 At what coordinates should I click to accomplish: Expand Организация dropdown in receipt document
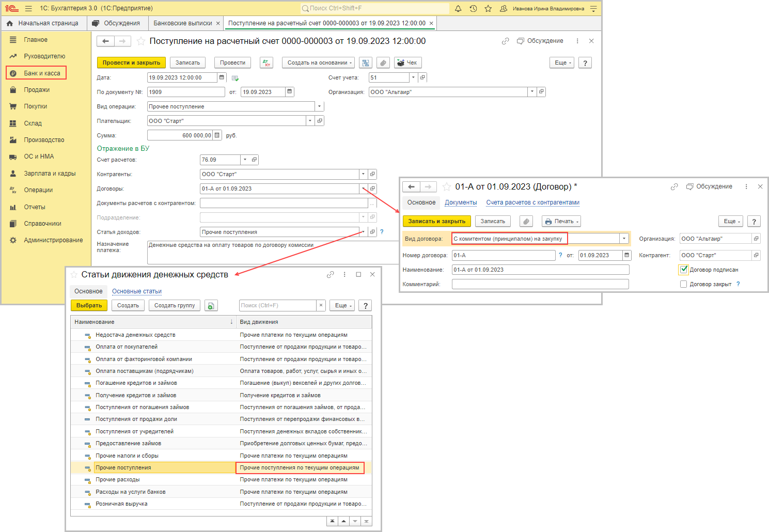coord(532,92)
